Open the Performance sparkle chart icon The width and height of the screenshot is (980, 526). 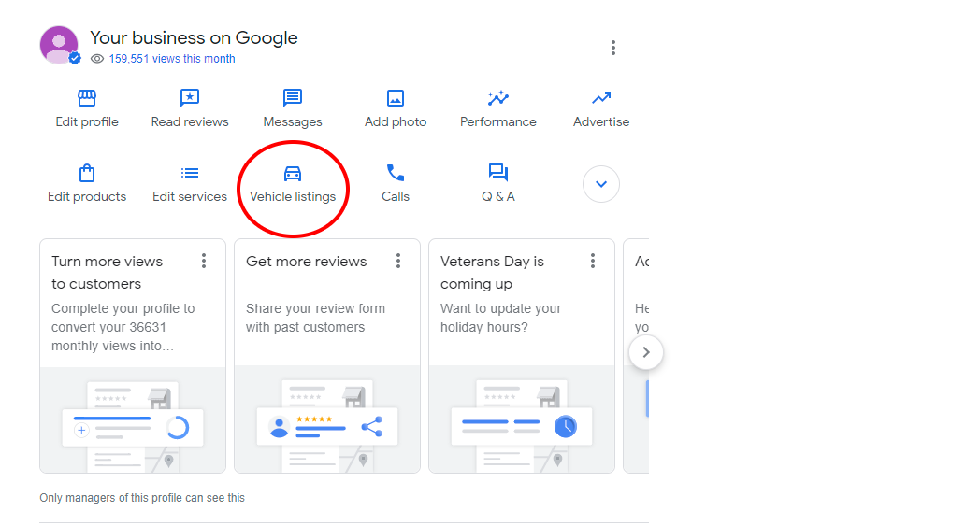pos(498,98)
